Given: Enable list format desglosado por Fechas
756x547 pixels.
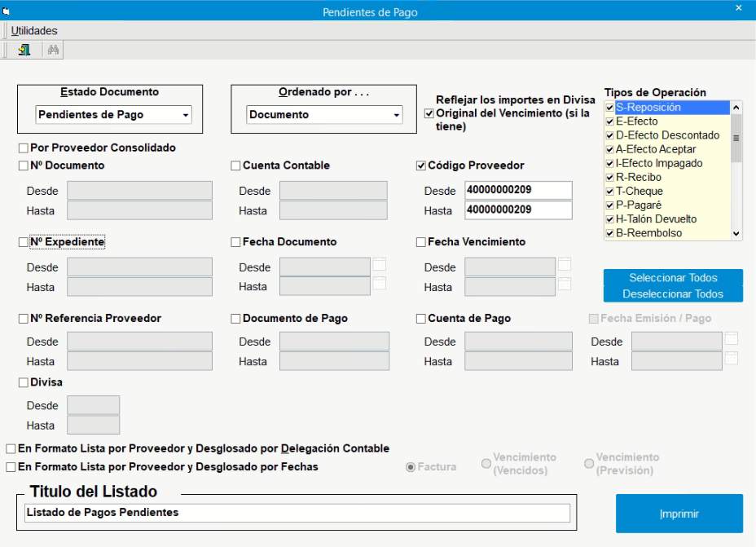Looking at the screenshot, I should (11, 467).
